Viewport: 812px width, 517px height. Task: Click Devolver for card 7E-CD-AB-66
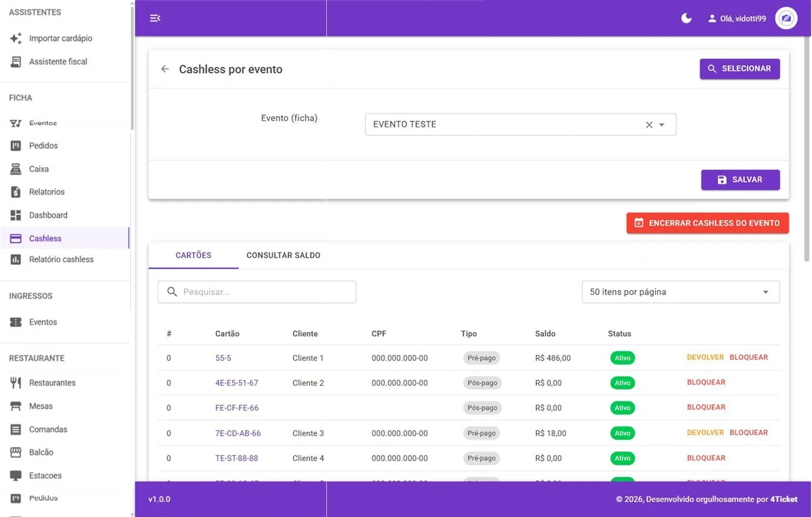click(705, 433)
